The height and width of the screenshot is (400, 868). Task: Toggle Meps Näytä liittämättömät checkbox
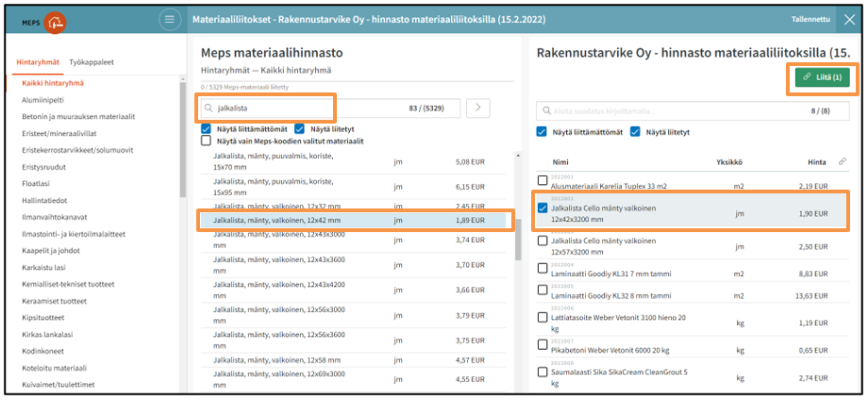[206, 129]
